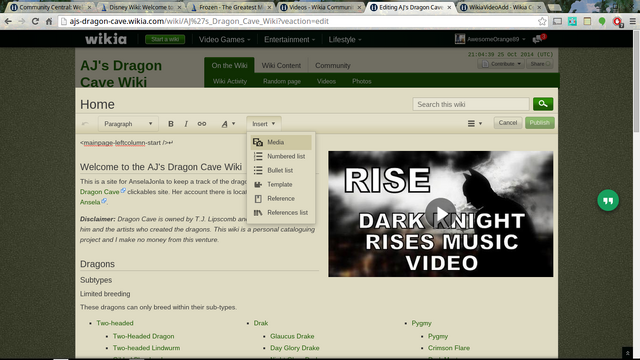Viewport: 640px width, 360px height.
Task: Open the text style A dropdown
Action: click(x=228, y=124)
